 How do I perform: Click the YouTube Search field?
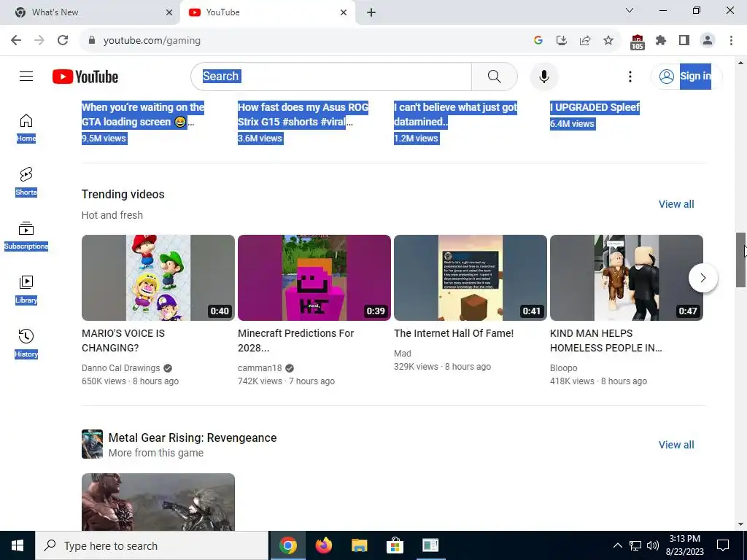pyautogui.click(x=331, y=76)
